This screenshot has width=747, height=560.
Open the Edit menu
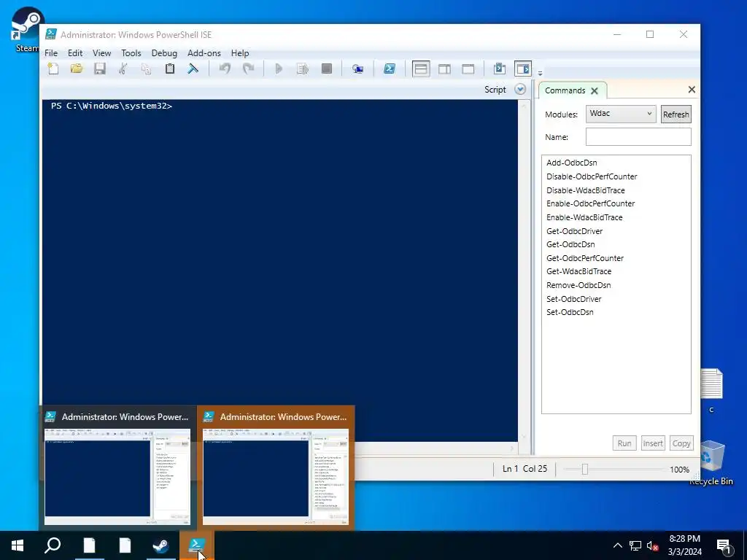(75, 52)
